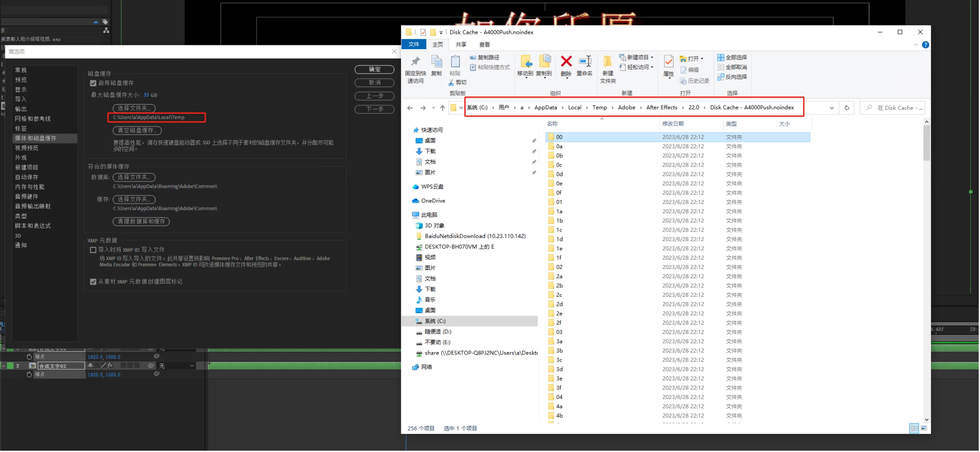Click the stopwatch icon on 合成文字02 anchor
The image size is (980, 452).
pyautogui.click(x=29, y=375)
